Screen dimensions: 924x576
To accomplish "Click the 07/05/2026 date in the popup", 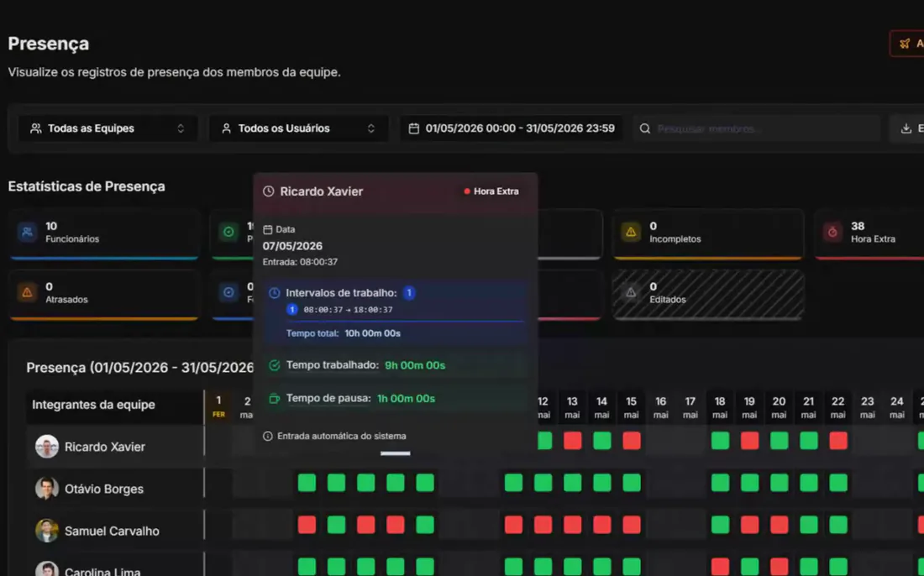I will click(292, 246).
